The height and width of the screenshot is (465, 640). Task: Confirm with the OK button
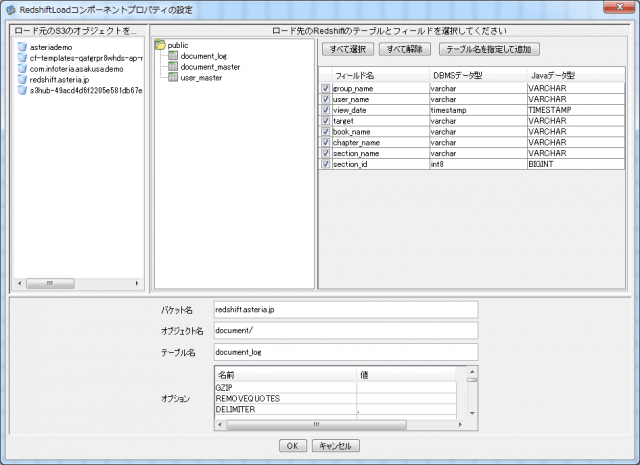tap(293, 446)
